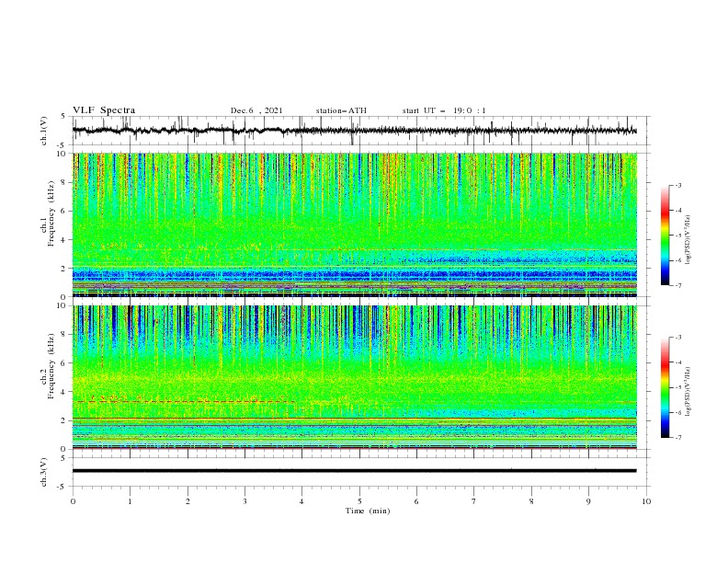Image resolution: width=728 pixels, height=563 pixels.
Task: Click the '10' tick on Time axis
Action: (646, 501)
